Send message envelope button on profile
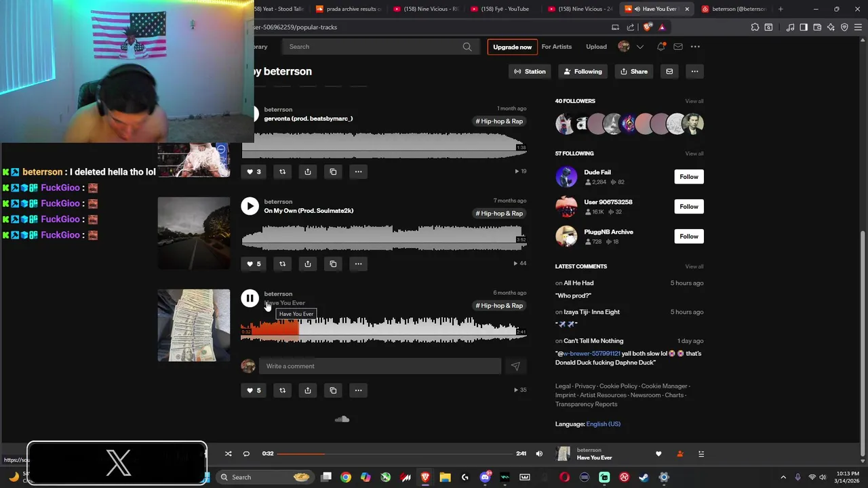 669,71
